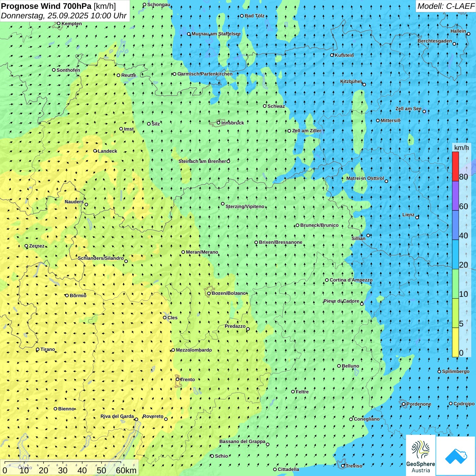Click the 'Sterzing/Vipiteno' label
Viewport: 476px width, 476px height.
click(245, 206)
